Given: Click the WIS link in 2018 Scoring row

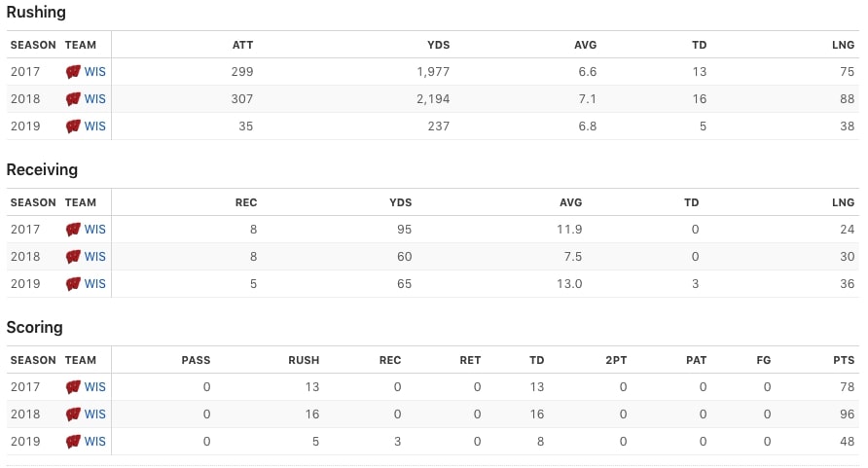Looking at the screenshot, I should (95, 414).
